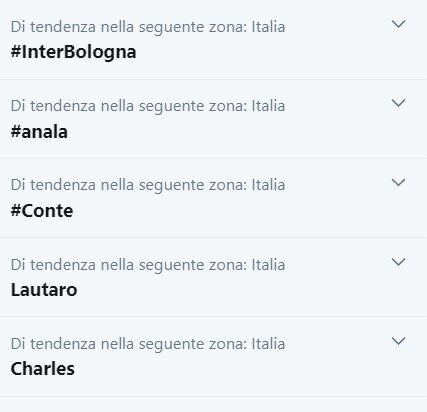Select the location caption above #Conte
This screenshot has height=412, width=427.
tap(148, 185)
